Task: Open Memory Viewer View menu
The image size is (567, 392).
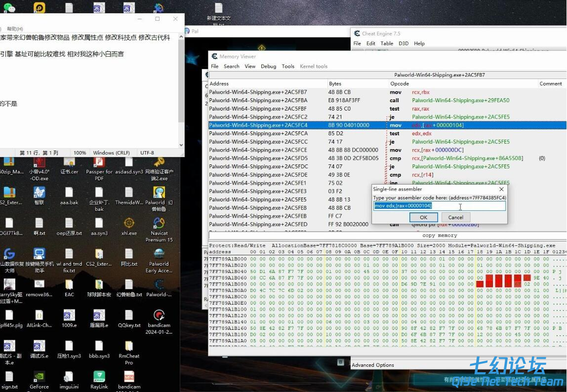Action: point(250,66)
